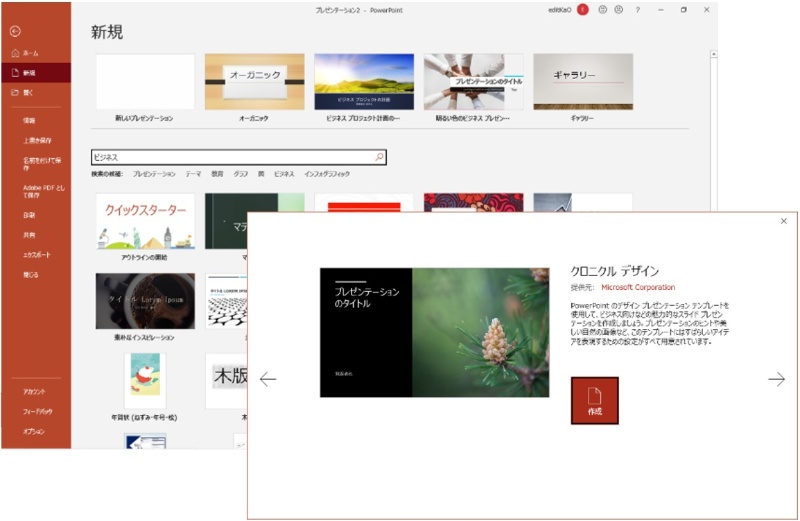The height and width of the screenshot is (521, 800).
Task: Click the scrollbar up arrow in templates list
Action: [714, 54]
